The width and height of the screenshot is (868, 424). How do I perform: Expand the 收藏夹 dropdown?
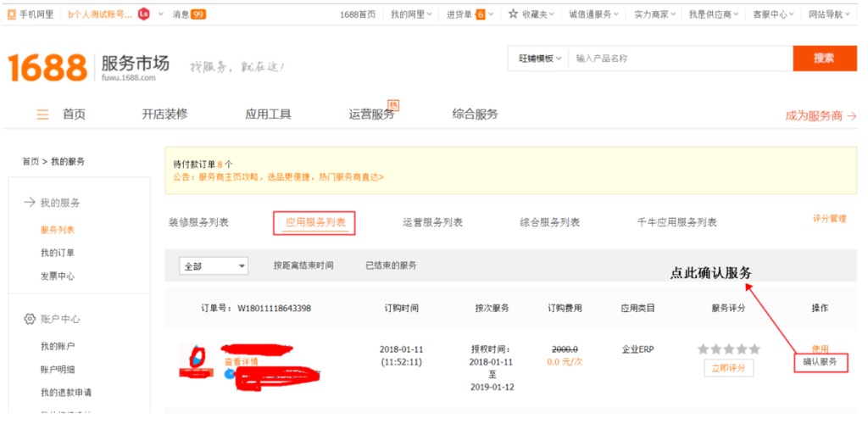pyautogui.click(x=552, y=14)
